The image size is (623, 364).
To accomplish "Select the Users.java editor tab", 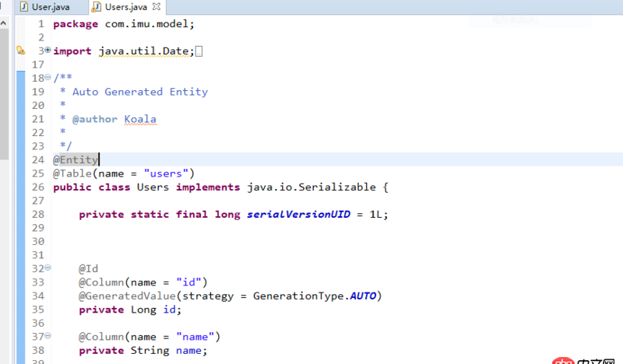I will 125,7.
